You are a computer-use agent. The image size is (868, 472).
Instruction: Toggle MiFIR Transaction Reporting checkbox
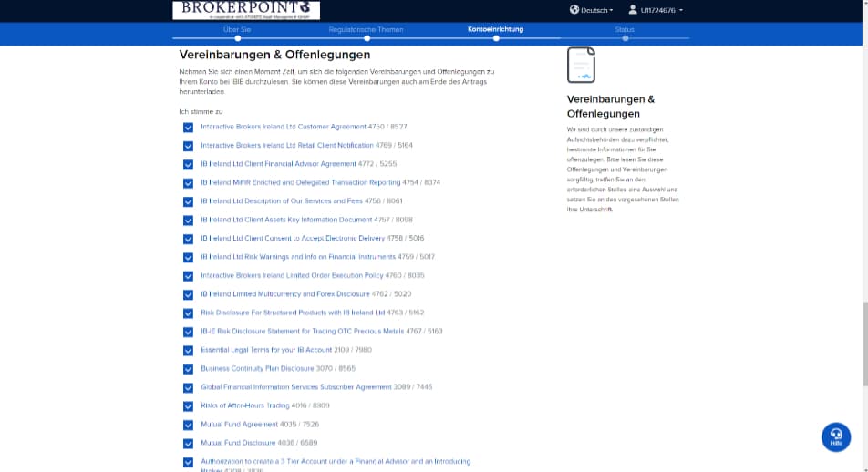click(188, 183)
